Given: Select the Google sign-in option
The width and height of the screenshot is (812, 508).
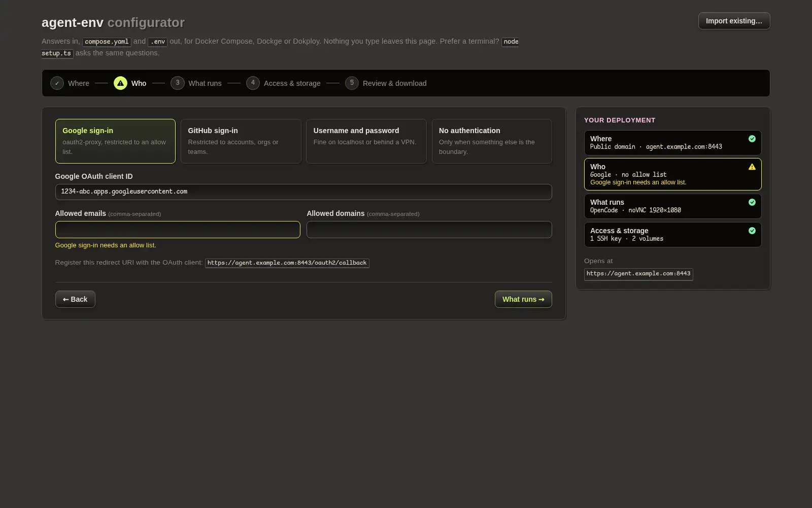Looking at the screenshot, I should pyautogui.click(x=115, y=141).
